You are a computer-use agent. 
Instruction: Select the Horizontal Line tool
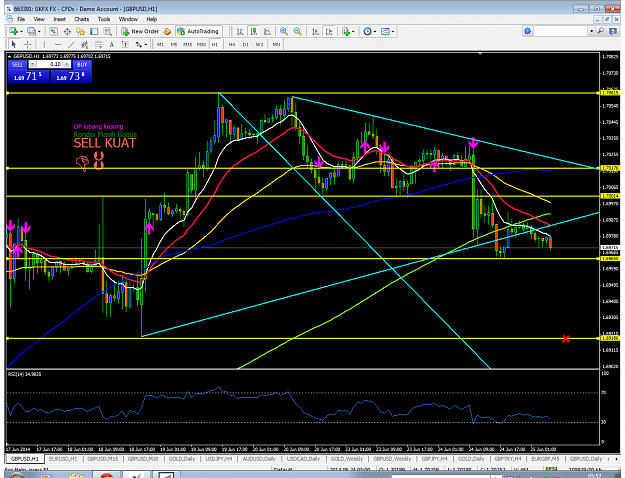click(x=58, y=44)
